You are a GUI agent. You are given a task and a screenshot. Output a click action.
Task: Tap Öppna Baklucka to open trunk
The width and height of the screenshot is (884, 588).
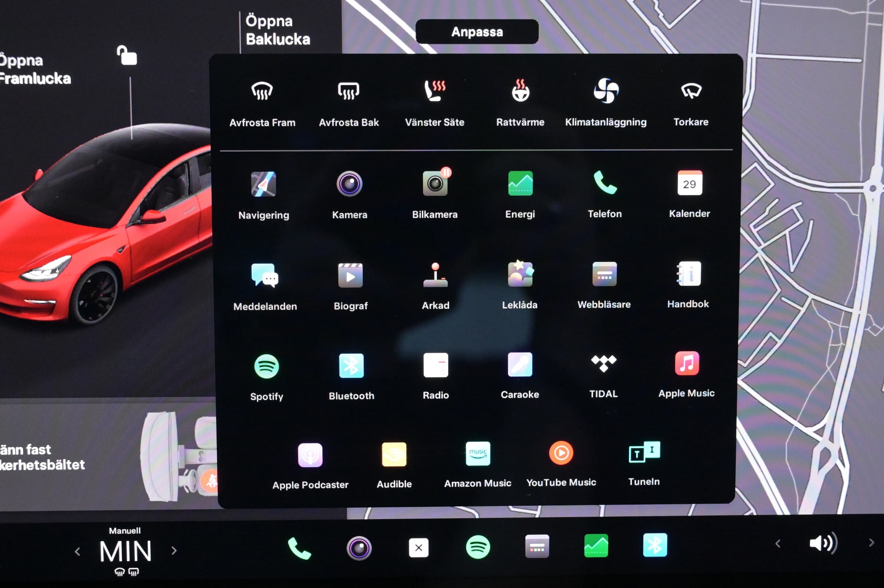pyautogui.click(x=278, y=30)
